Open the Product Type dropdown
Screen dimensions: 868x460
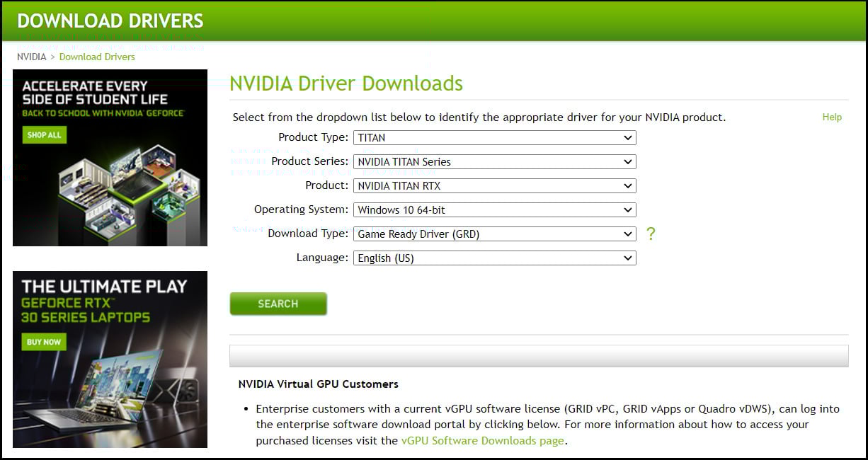pyautogui.click(x=493, y=137)
